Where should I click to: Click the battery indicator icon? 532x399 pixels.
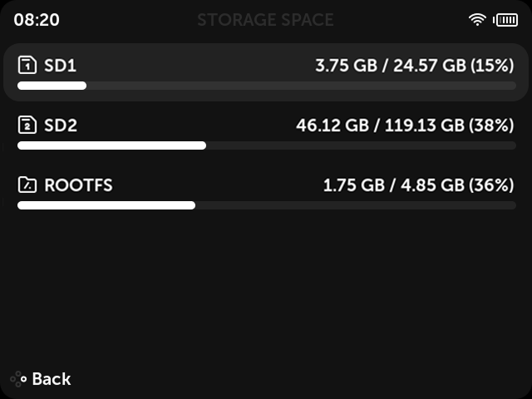coord(505,20)
